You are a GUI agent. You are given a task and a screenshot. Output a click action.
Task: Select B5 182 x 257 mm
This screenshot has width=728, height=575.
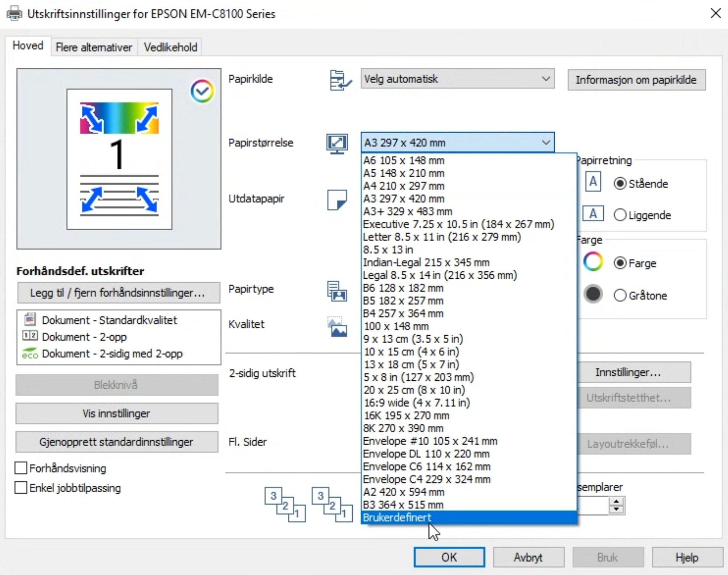point(469,301)
